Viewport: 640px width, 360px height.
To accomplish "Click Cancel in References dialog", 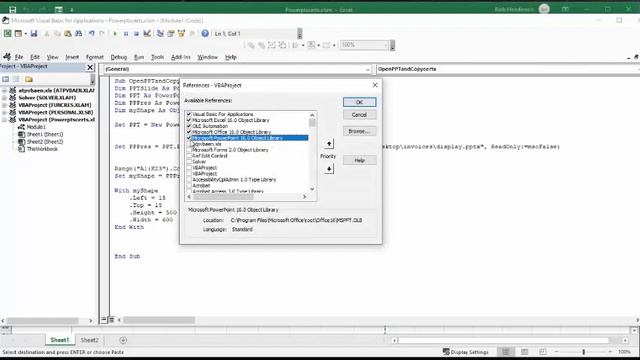I will point(359,115).
